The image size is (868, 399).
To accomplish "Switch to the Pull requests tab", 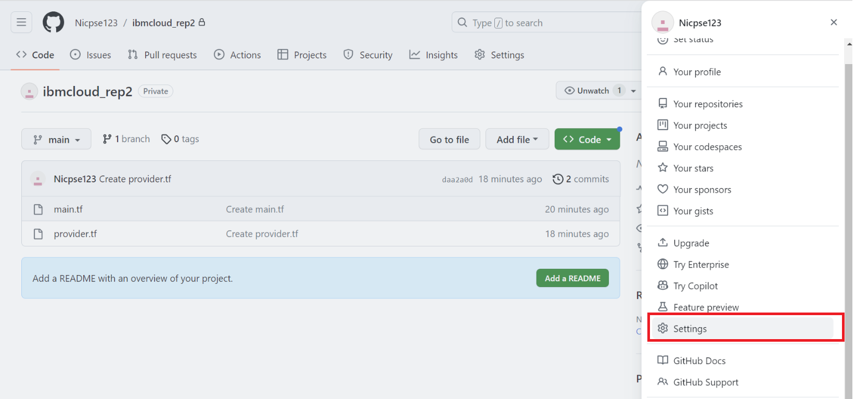I will pos(162,55).
